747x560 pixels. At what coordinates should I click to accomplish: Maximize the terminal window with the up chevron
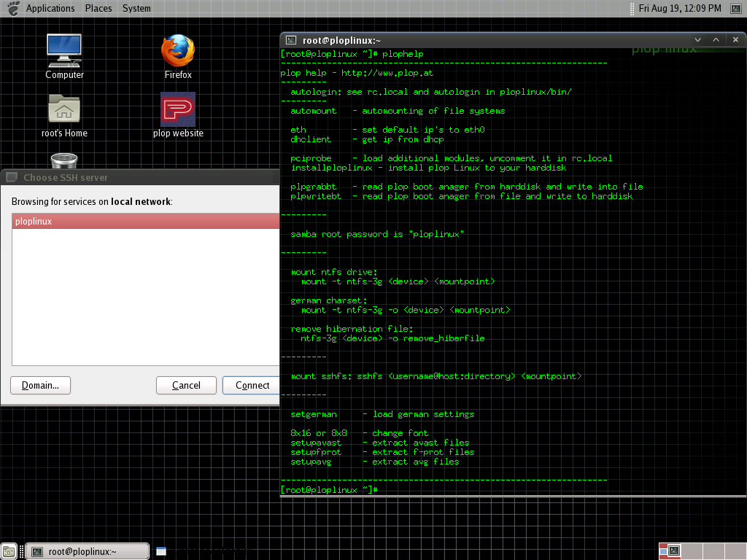pos(716,40)
